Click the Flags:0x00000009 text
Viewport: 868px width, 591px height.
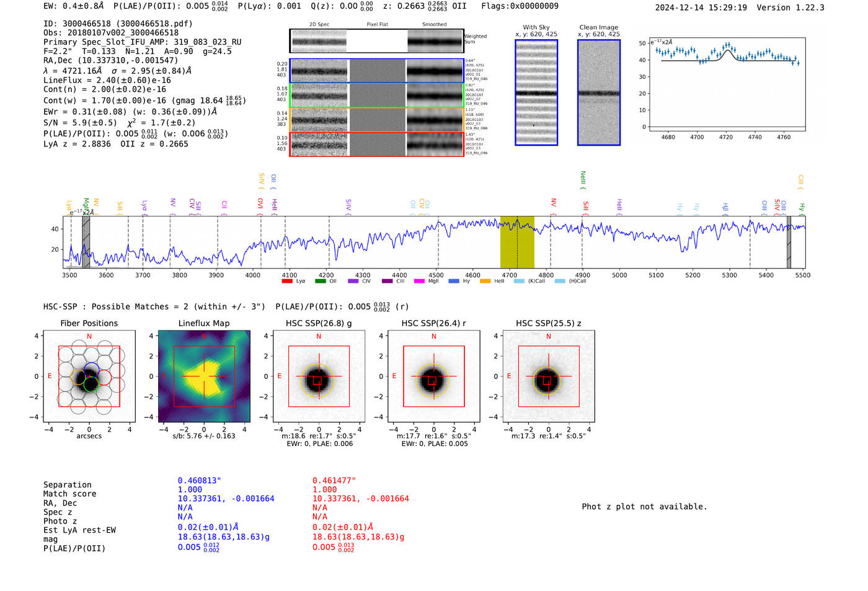pos(520,6)
